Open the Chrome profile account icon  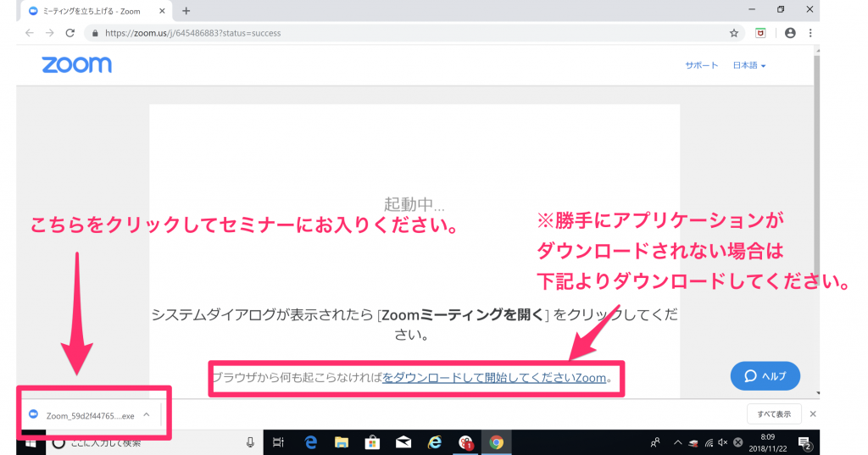click(790, 33)
